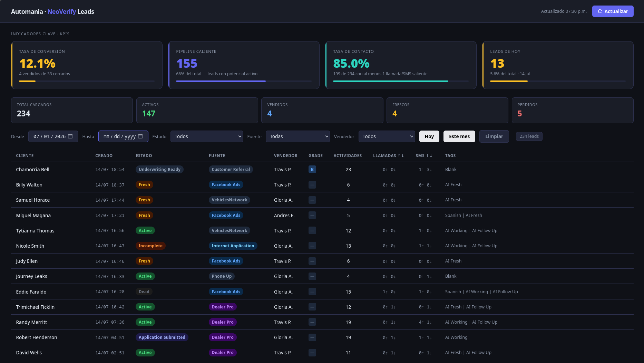Click the Phone Up source badge
This screenshot has width=644, height=363.
coord(222,276)
